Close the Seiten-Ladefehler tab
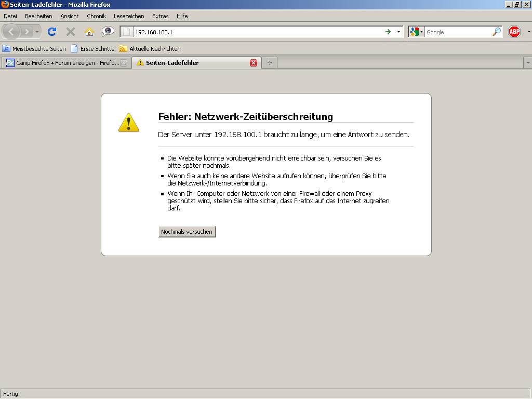The width and height of the screenshot is (532, 399). [254, 63]
